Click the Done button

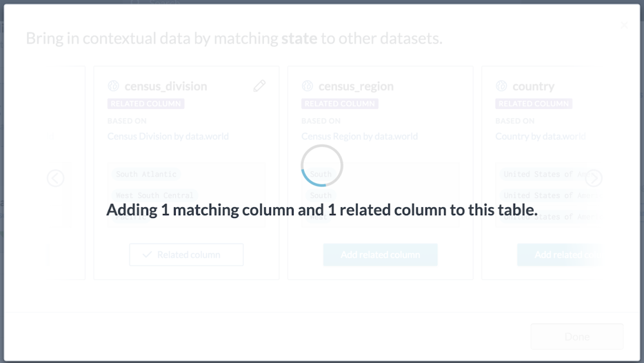tap(577, 337)
